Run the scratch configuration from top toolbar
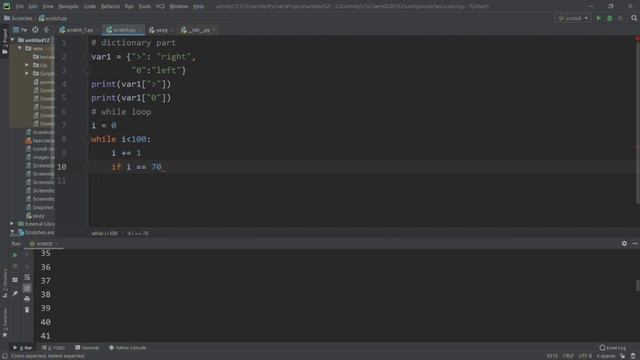 599,18
